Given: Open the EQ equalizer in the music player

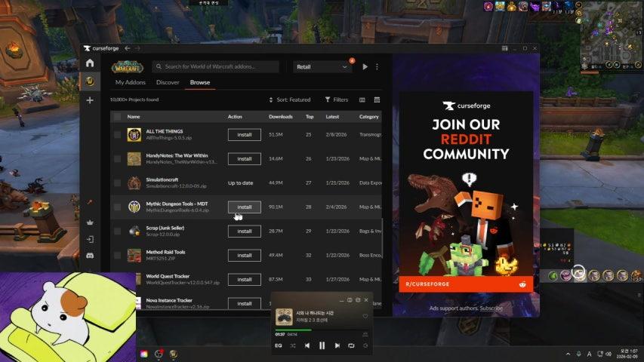Looking at the screenshot, I should point(278,345).
